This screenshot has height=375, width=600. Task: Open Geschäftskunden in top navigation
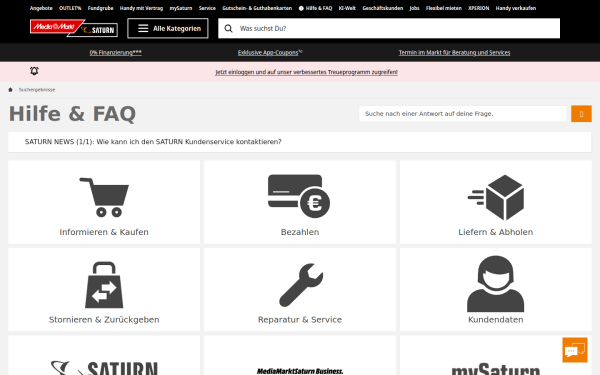383,8
